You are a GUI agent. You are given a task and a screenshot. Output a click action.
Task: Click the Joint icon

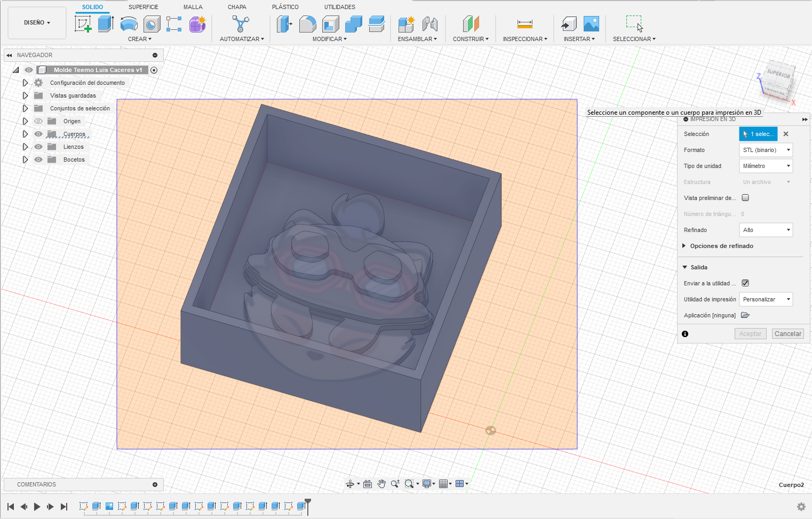pos(429,24)
